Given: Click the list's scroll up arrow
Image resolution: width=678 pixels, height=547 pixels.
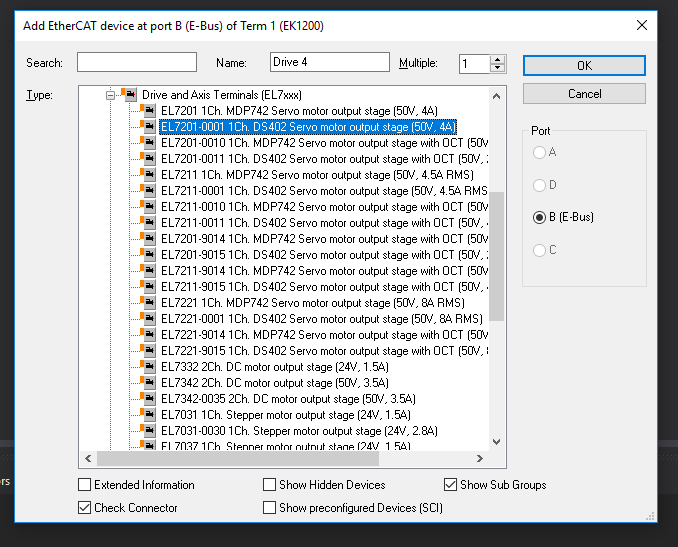Looking at the screenshot, I should (x=496, y=96).
